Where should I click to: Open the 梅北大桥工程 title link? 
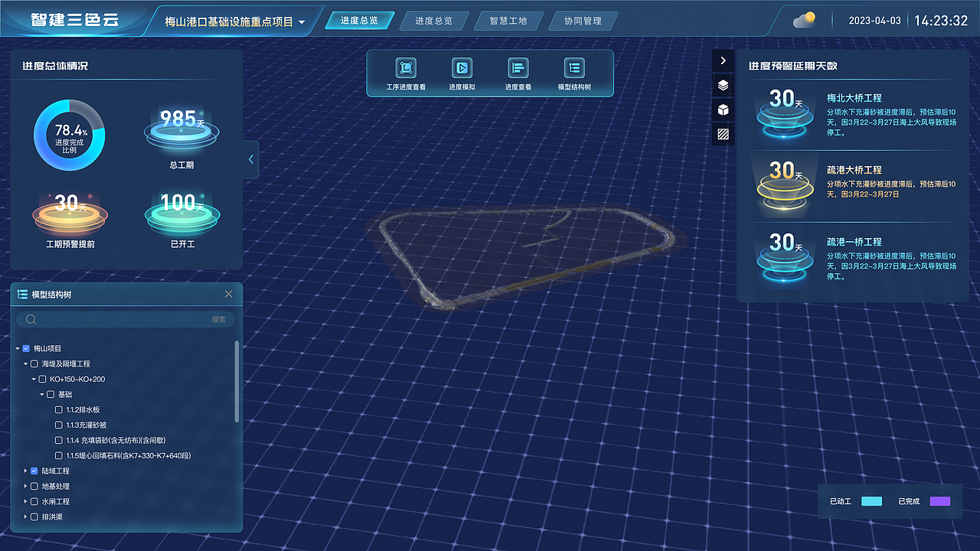tap(854, 98)
